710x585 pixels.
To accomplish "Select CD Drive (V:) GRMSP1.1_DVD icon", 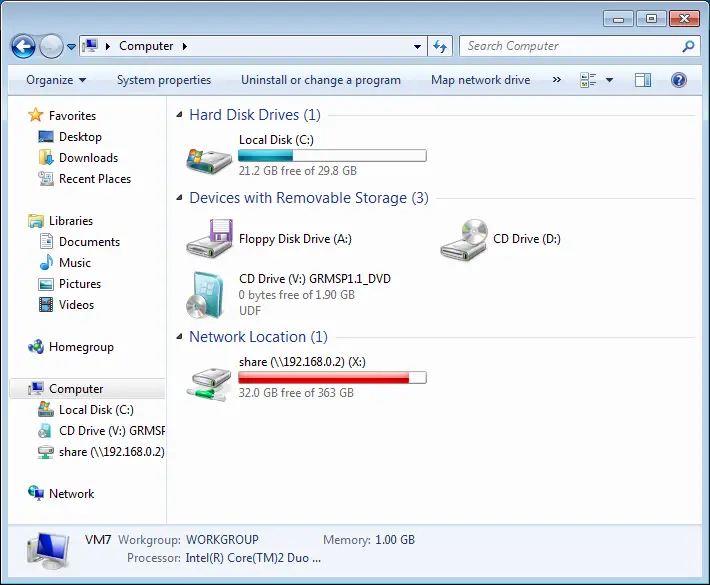I will point(205,295).
